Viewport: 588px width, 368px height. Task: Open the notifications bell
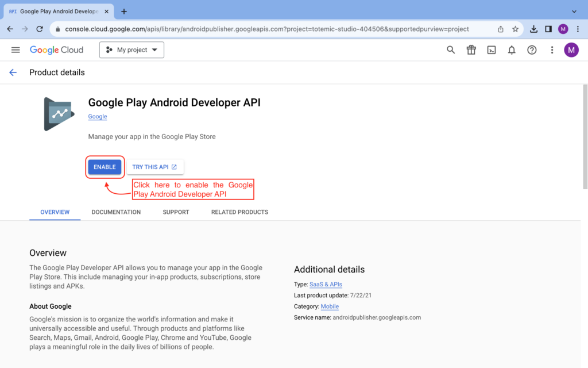[512, 50]
